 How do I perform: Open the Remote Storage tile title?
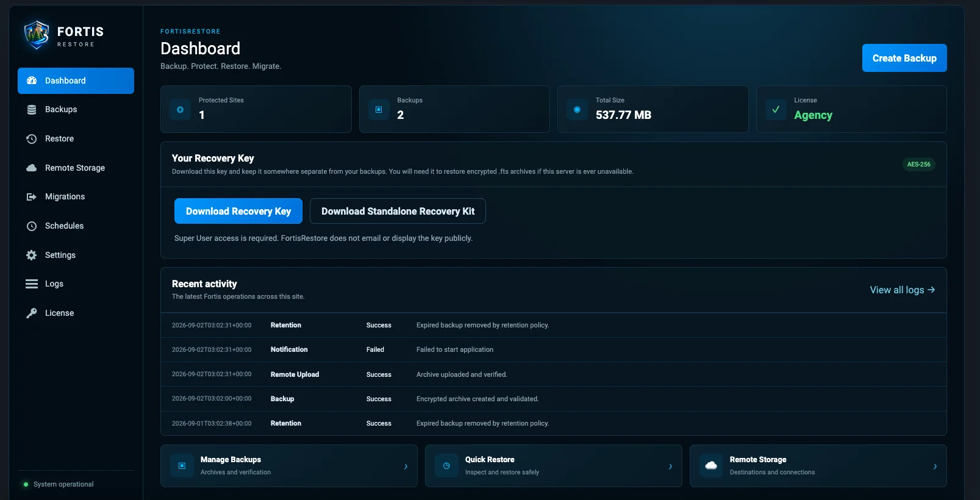click(x=758, y=460)
